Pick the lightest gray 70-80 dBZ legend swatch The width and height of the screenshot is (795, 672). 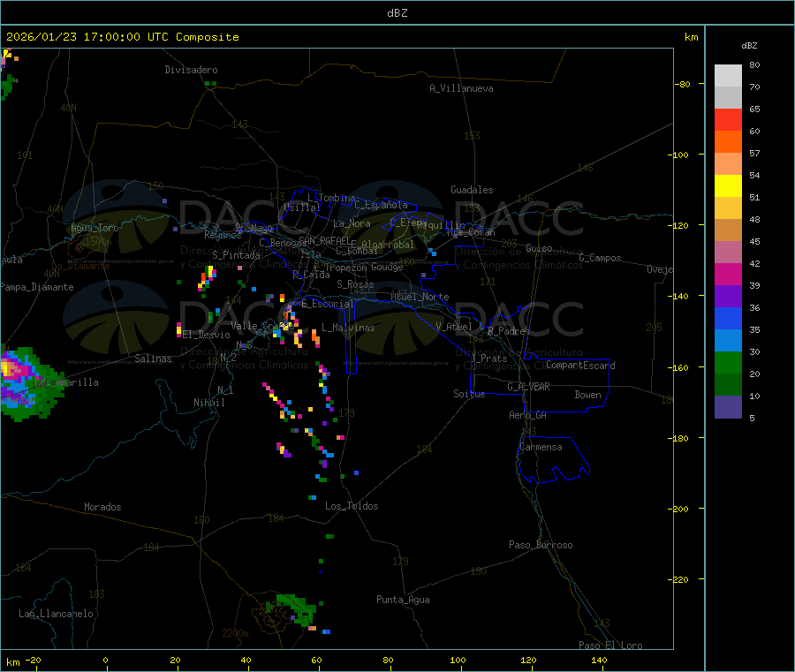coord(728,76)
